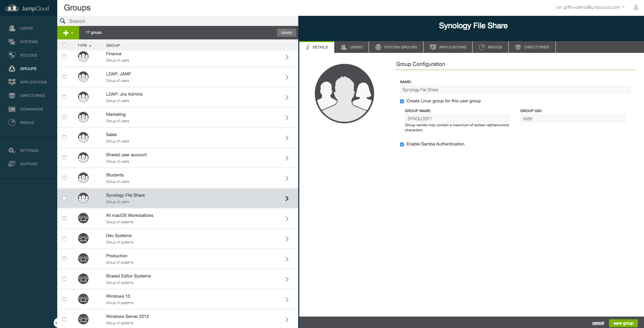The height and width of the screenshot is (328, 644).
Task: Click the JumpCloud logo
Action: click(27, 8)
